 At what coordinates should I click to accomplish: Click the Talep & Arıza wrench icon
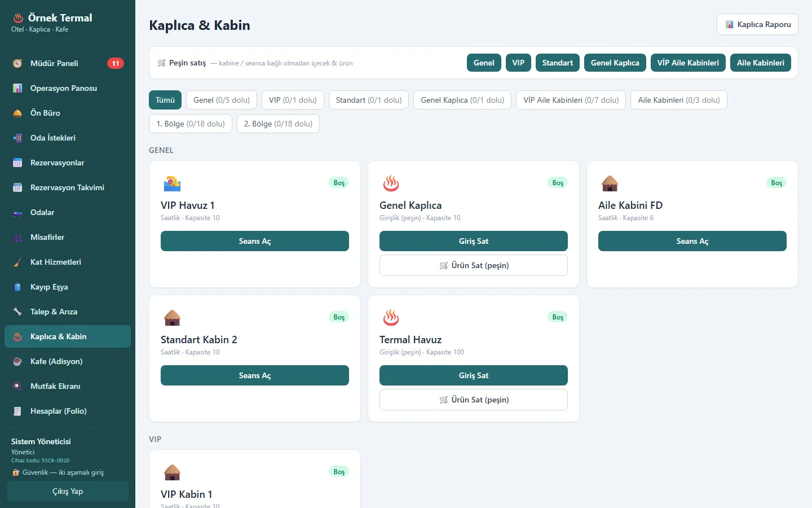(17, 312)
